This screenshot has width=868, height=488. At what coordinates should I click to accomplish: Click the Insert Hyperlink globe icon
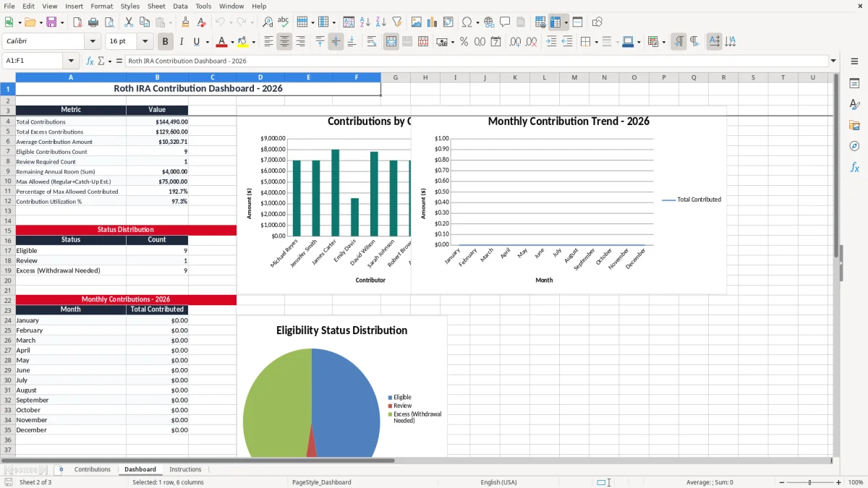pyautogui.click(x=489, y=22)
